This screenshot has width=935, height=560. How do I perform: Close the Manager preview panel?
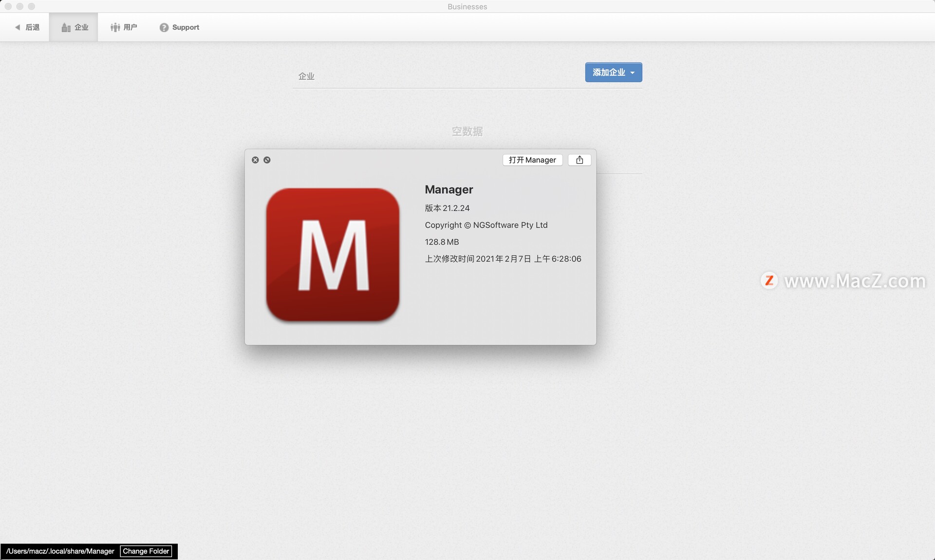click(255, 160)
